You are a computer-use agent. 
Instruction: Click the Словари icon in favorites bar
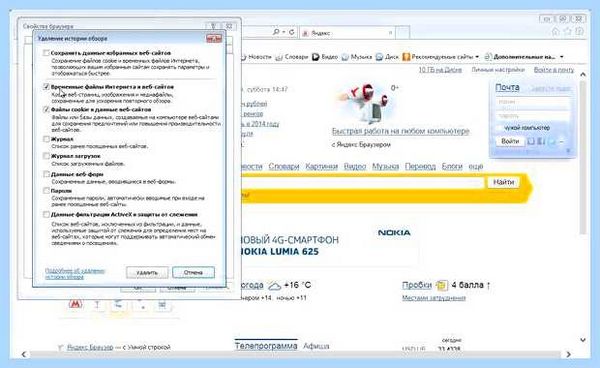279,57
